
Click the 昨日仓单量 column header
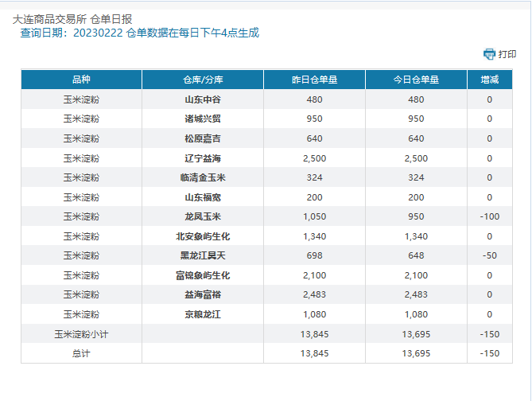point(314,80)
